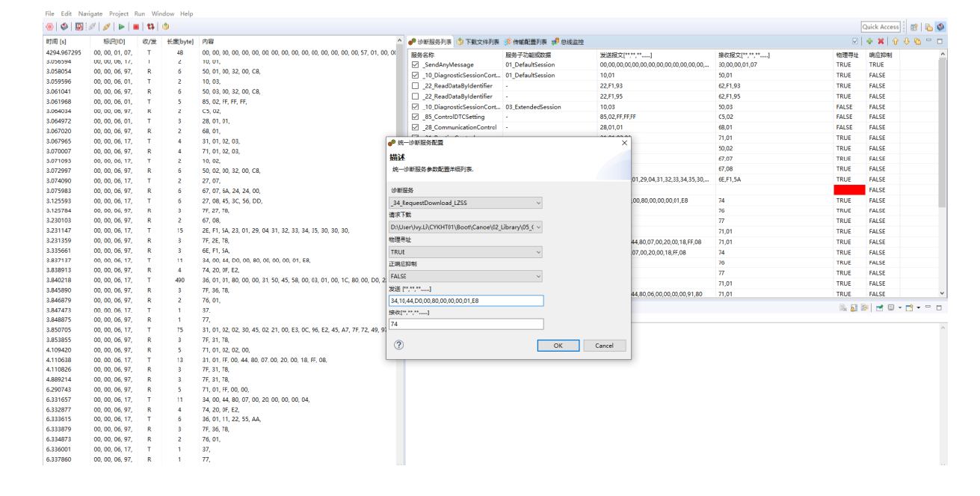Click the help question mark in dialog
The width and height of the screenshot is (980, 496).
pyautogui.click(x=398, y=345)
